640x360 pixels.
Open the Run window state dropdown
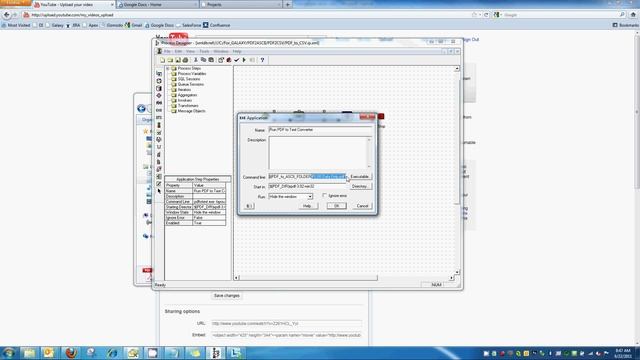point(310,197)
